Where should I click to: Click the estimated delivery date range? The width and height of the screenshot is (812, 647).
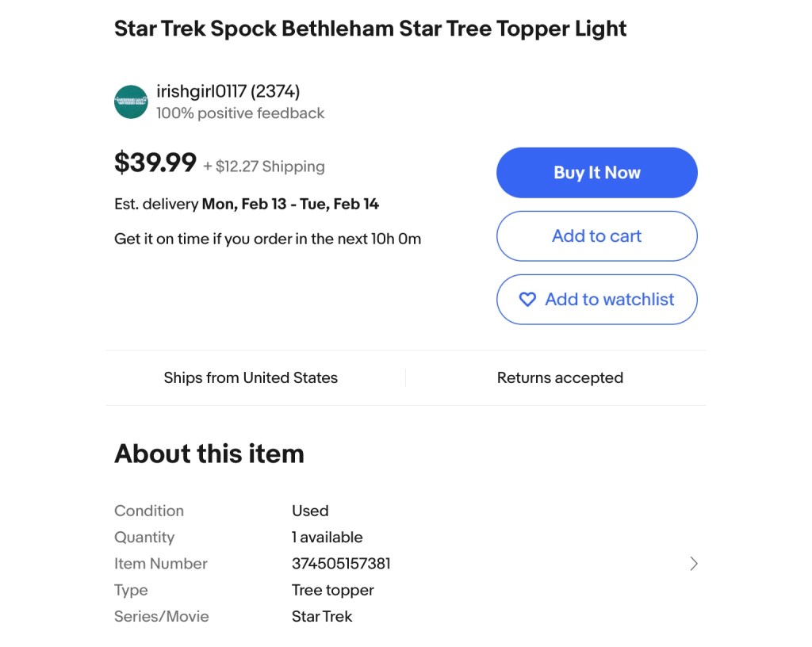290,204
